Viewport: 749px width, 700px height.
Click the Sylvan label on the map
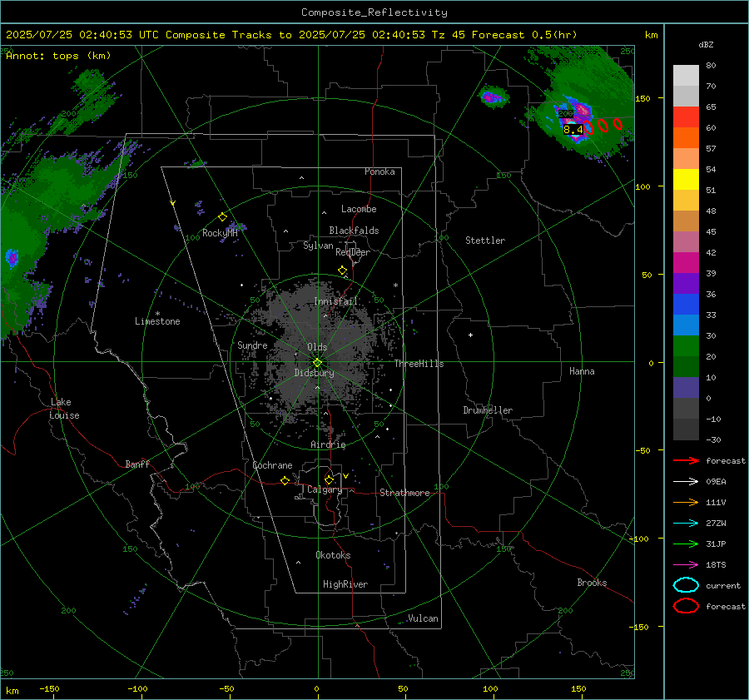[x=318, y=246]
